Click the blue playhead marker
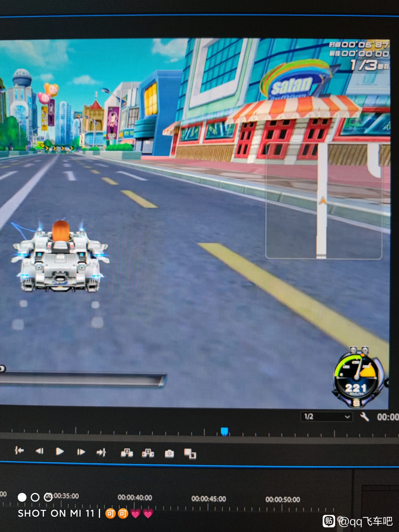The width and height of the screenshot is (399, 532). (225, 431)
